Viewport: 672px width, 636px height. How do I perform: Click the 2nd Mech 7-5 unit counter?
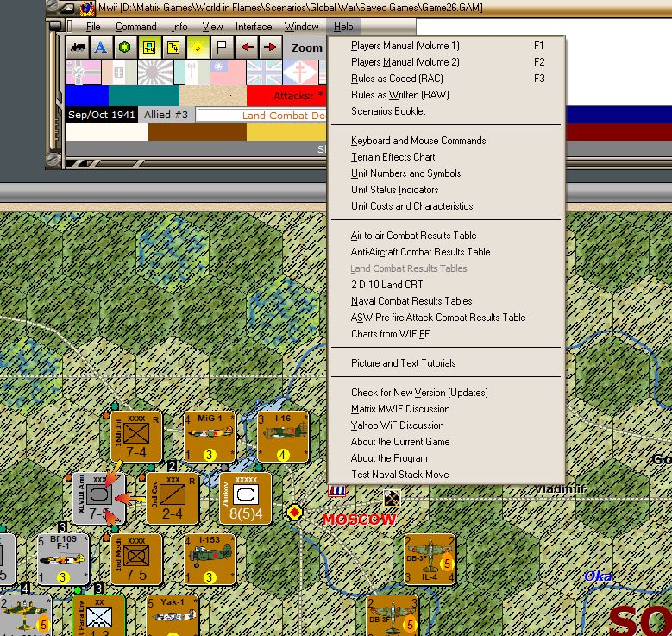(x=136, y=560)
